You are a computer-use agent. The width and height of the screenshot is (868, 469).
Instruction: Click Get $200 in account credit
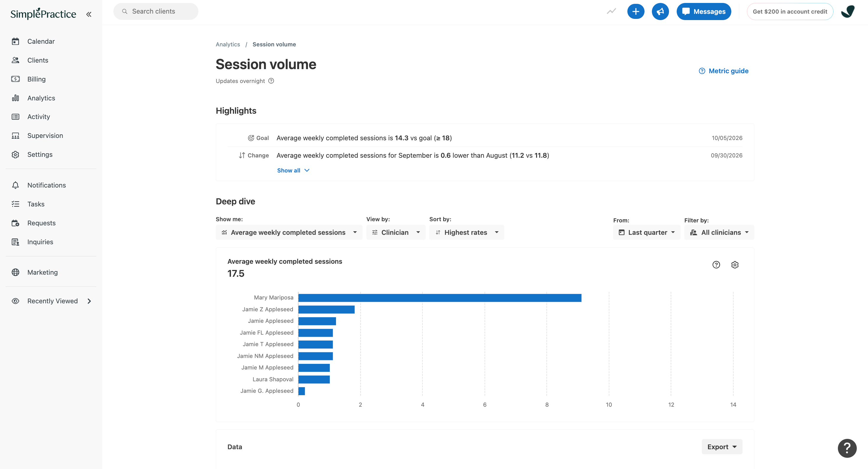pos(790,12)
